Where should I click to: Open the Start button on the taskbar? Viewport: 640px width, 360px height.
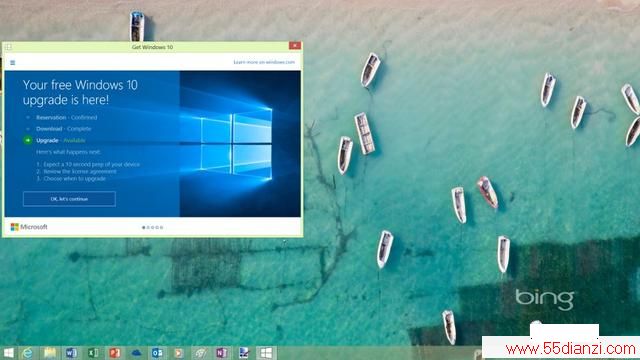tap(8, 353)
